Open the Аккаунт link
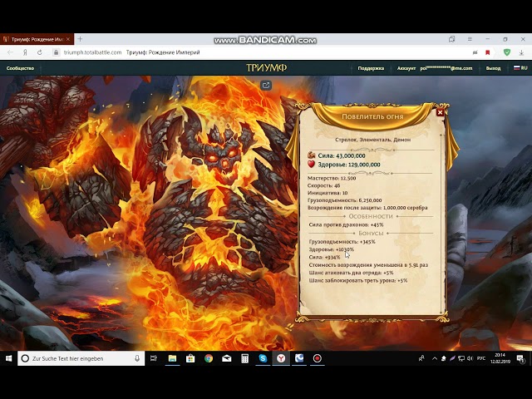The image size is (532, 399). pyautogui.click(x=406, y=68)
